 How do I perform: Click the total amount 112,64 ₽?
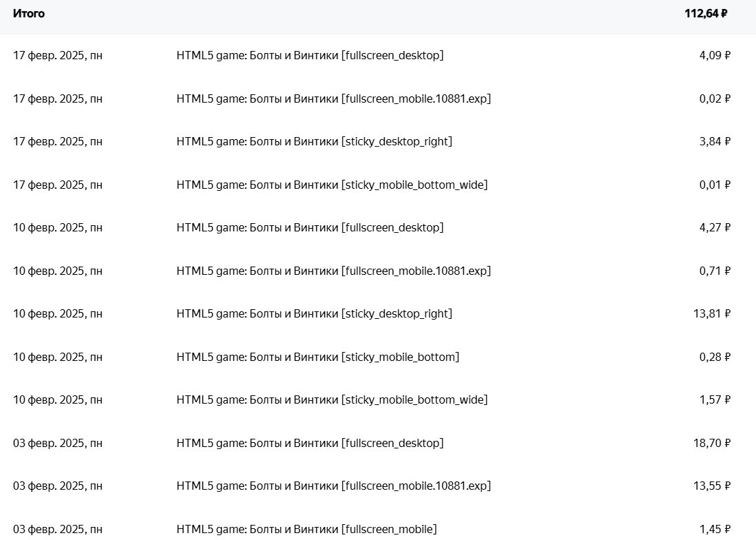point(706,13)
